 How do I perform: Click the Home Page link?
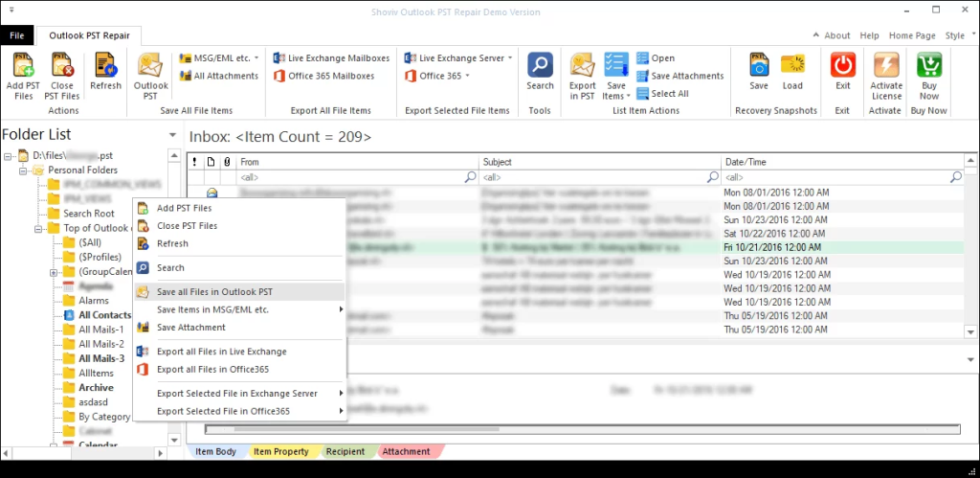911,35
